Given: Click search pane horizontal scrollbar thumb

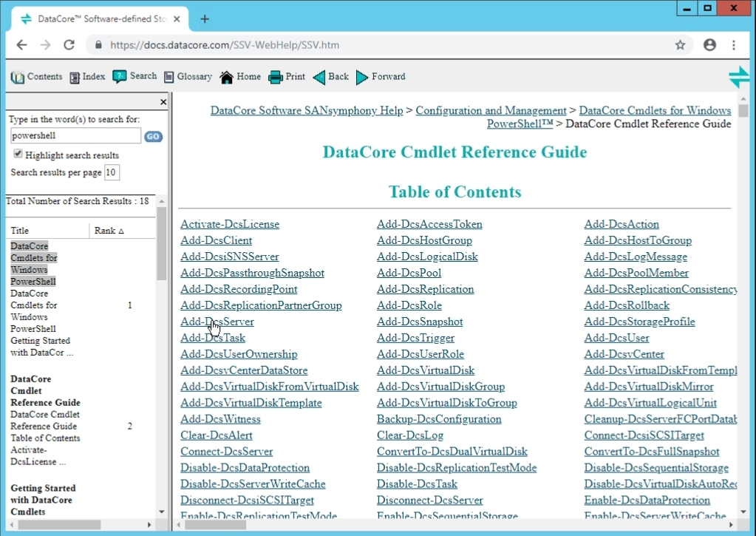Looking at the screenshot, I should pyautogui.click(x=59, y=524).
